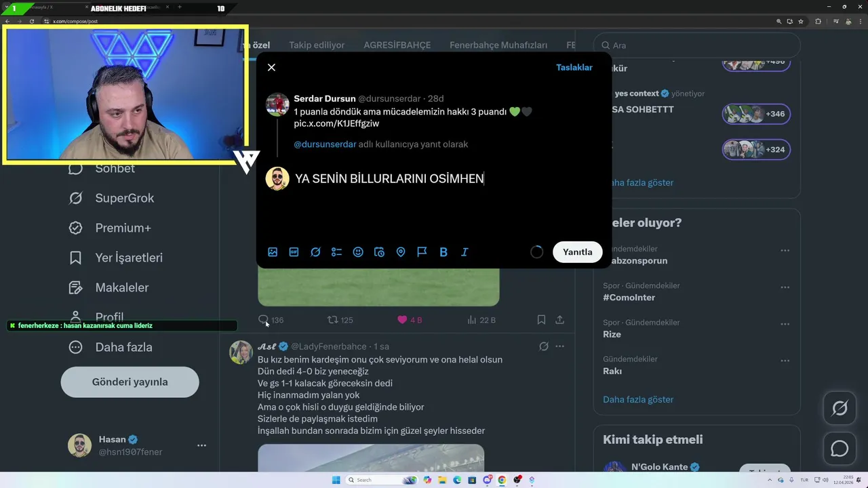Join the space with +346 listeners

click(x=756, y=114)
